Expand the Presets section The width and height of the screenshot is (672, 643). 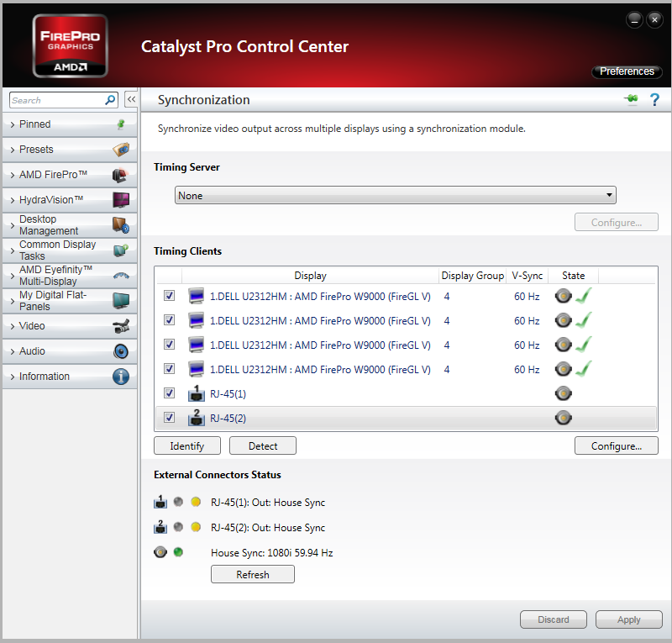(x=36, y=150)
